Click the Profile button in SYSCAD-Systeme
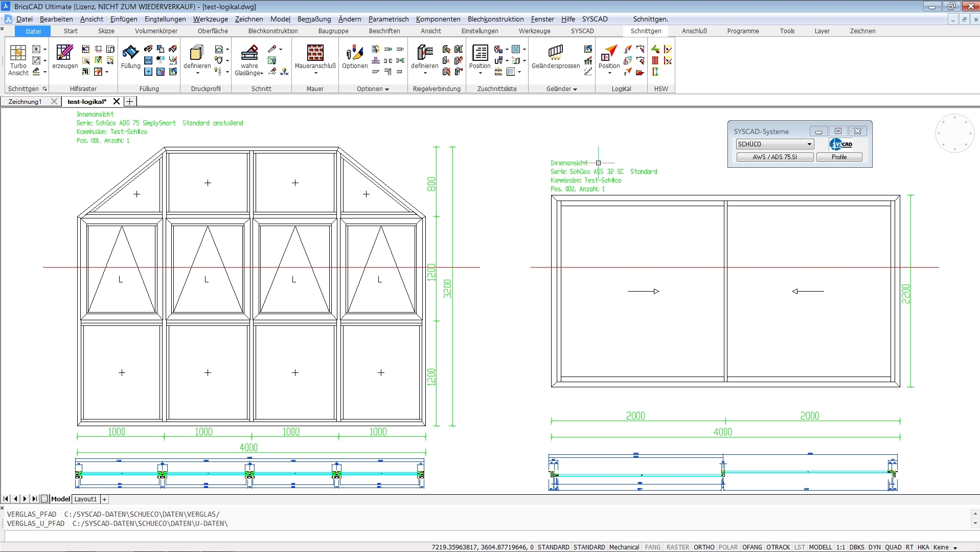Screen dimensions: 980x552 839,157
